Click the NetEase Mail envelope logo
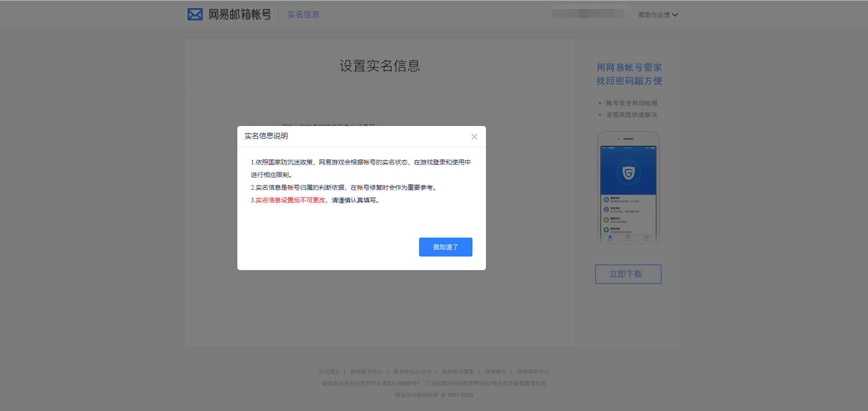 click(x=195, y=14)
